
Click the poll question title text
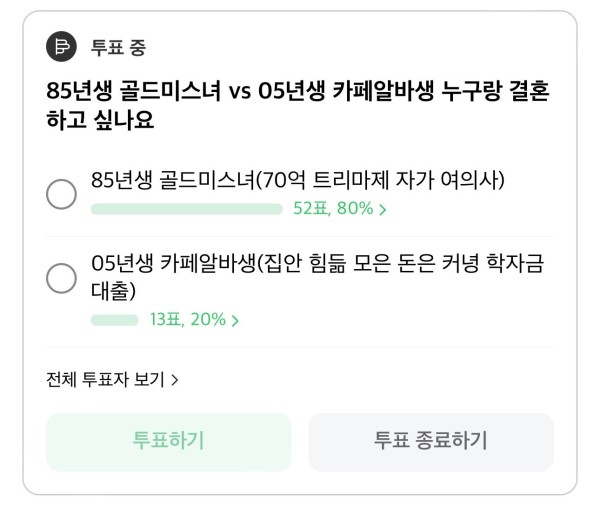(x=298, y=105)
